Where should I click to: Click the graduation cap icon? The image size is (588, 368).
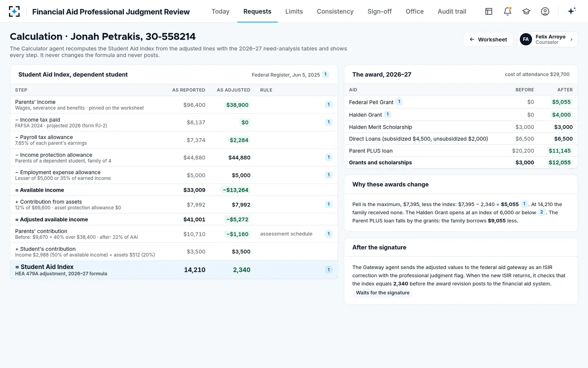(526, 11)
